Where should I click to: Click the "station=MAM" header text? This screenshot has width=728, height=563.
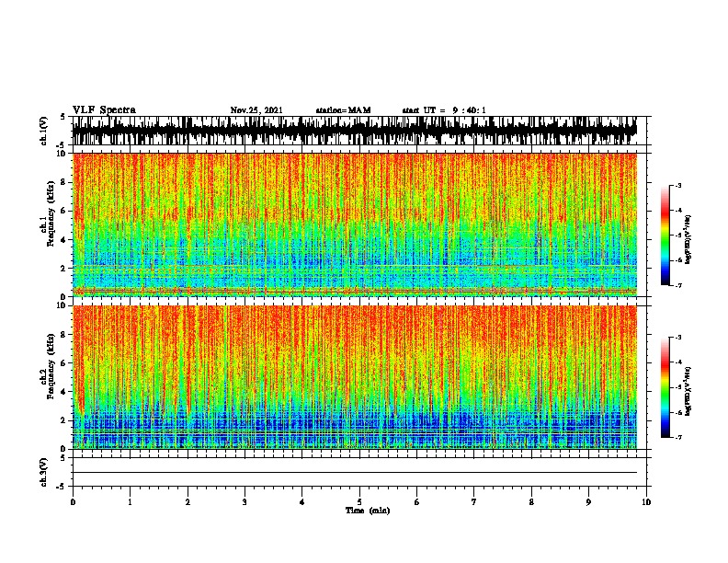point(343,110)
